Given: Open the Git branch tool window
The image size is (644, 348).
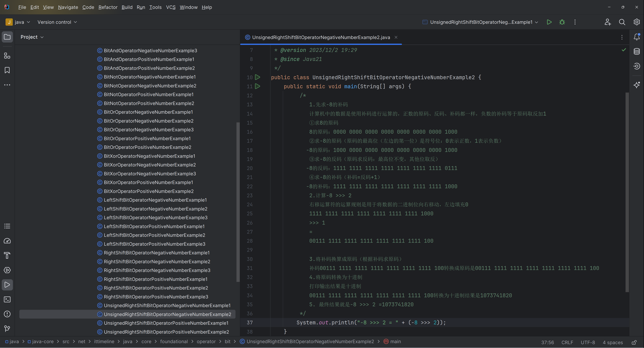Looking at the screenshot, I should [7, 329].
